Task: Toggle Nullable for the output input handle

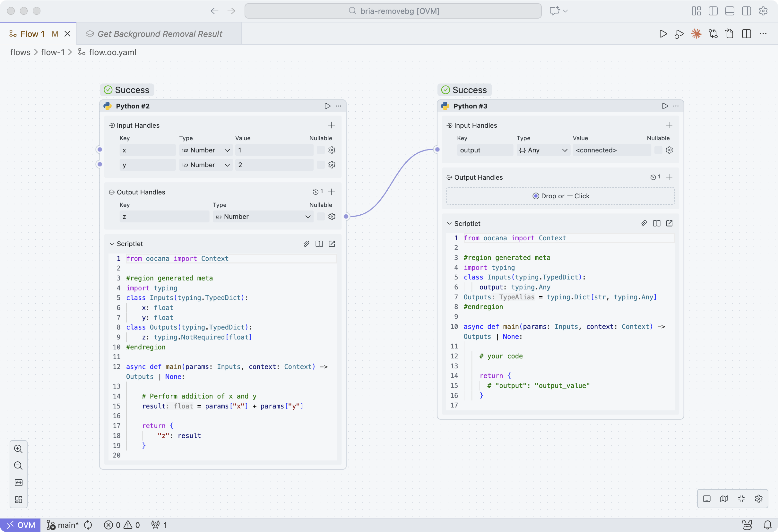Action: coord(658,150)
